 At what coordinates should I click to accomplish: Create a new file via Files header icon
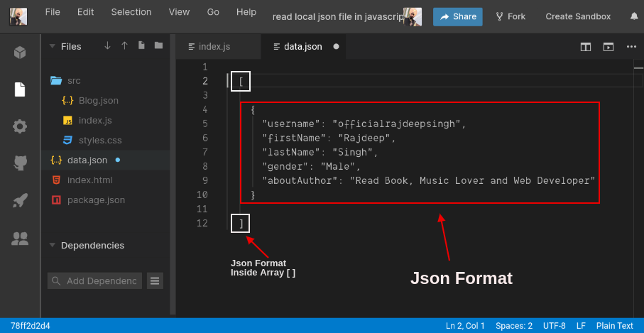(x=141, y=45)
